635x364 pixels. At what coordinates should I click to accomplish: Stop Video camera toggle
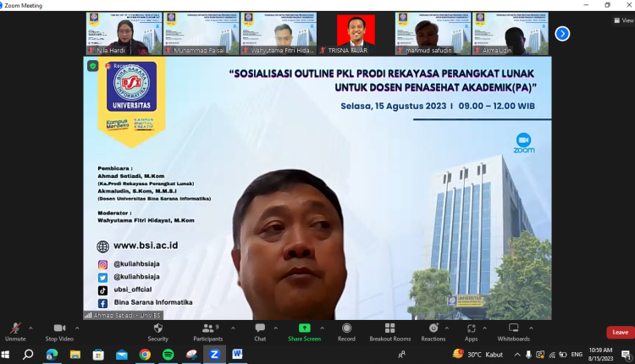pos(59,332)
